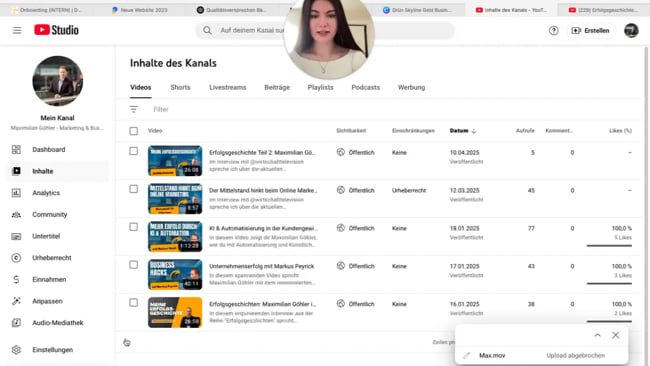Click the Untertitel subtitles icon
This screenshot has height=366, width=650.
point(16,236)
